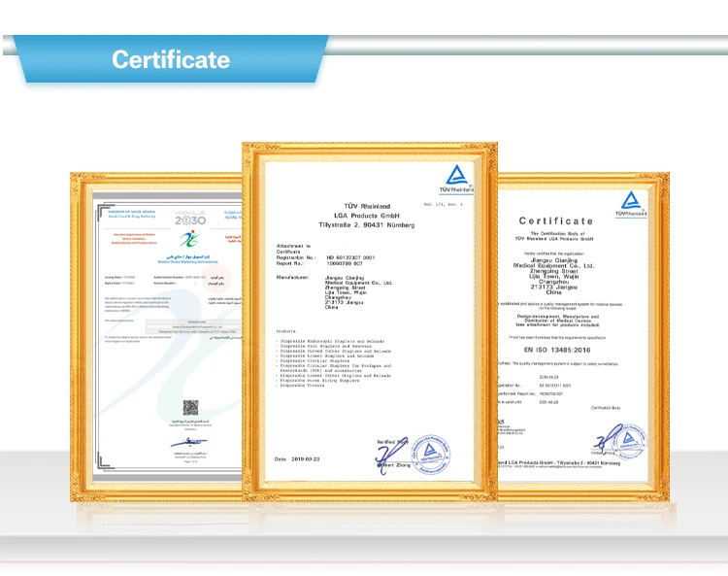Click the 'Tillystraße 2, 90431 Nürnberg' address line
This screenshot has width=728, height=576.
[x=367, y=224]
